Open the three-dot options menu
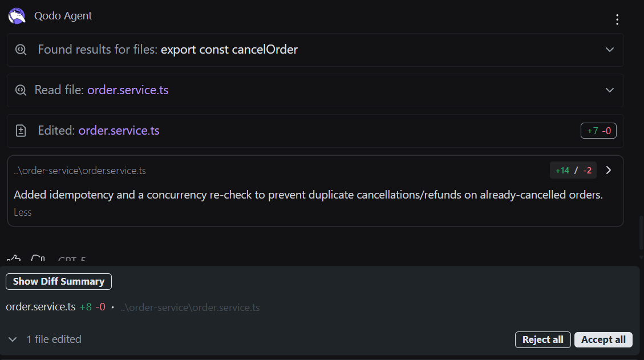This screenshot has width=644, height=360. 617,19
